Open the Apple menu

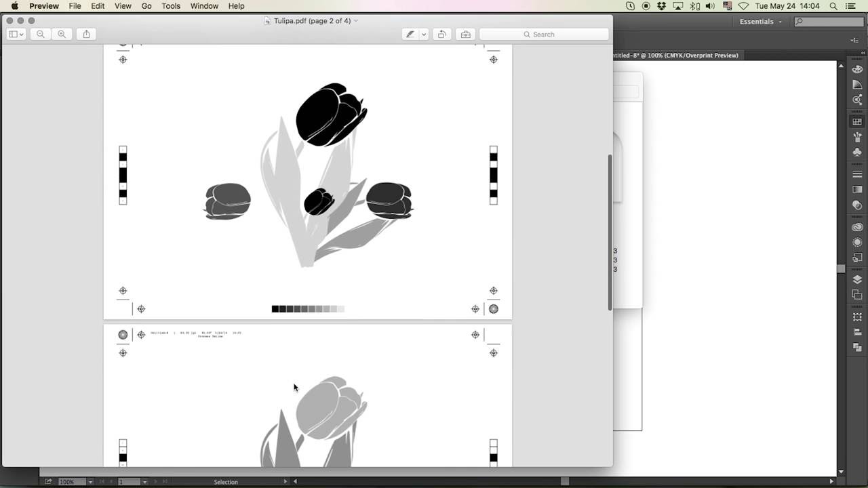(x=15, y=6)
